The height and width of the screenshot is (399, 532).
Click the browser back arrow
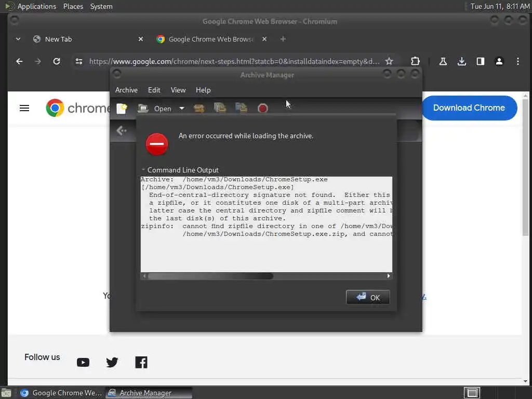tap(19, 61)
